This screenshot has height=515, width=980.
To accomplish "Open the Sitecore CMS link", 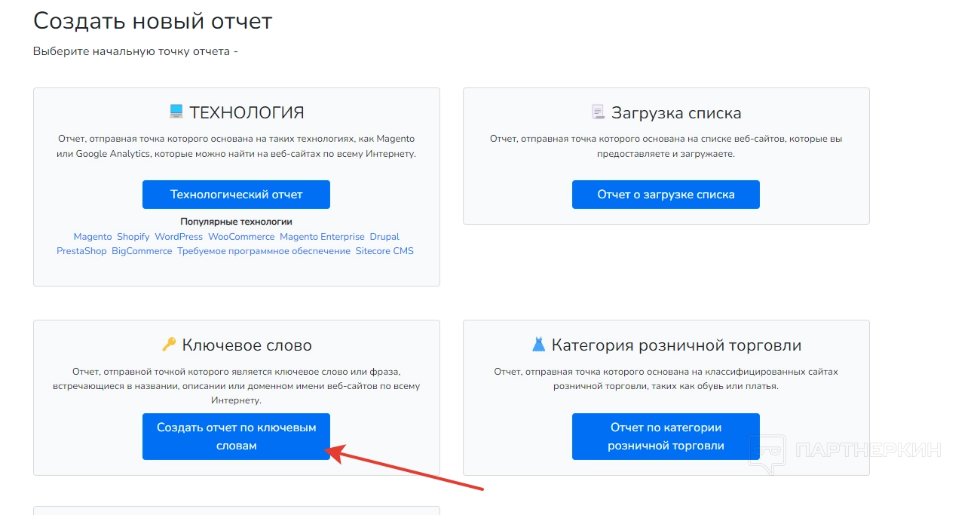I will (x=384, y=251).
